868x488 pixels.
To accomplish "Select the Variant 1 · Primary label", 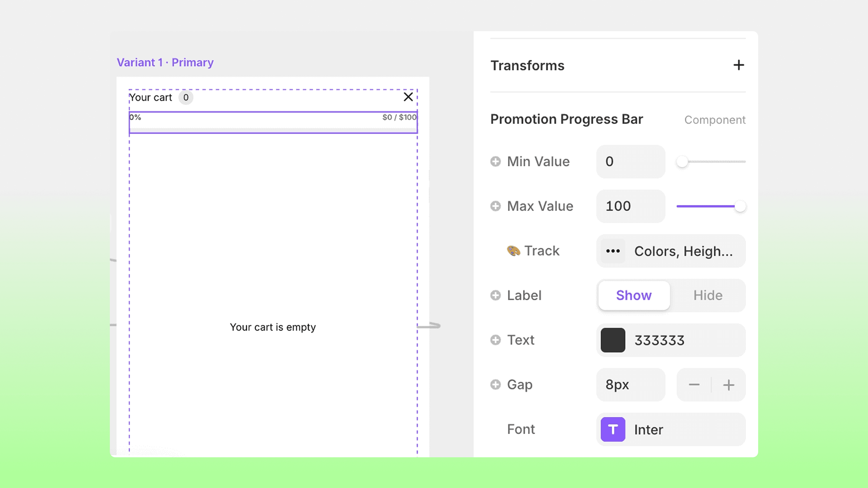I will [165, 62].
